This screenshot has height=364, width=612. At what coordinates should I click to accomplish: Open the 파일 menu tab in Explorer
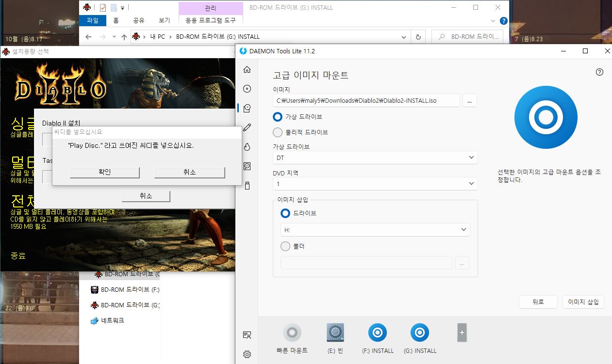pyautogui.click(x=92, y=20)
